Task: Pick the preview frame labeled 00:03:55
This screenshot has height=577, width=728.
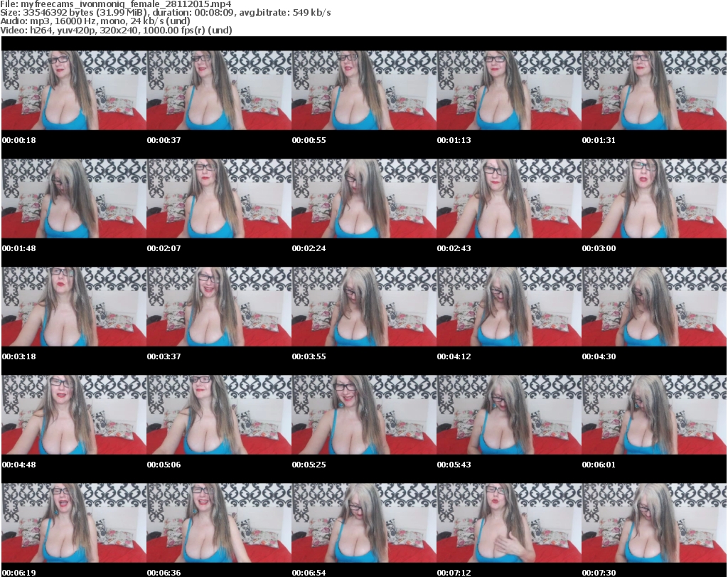Action: tap(364, 307)
